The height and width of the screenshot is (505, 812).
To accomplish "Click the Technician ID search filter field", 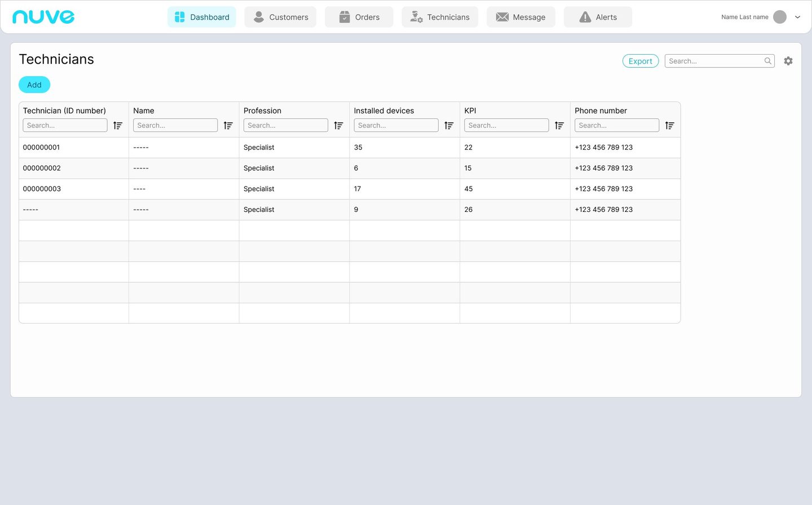I will tap(65, 125).
